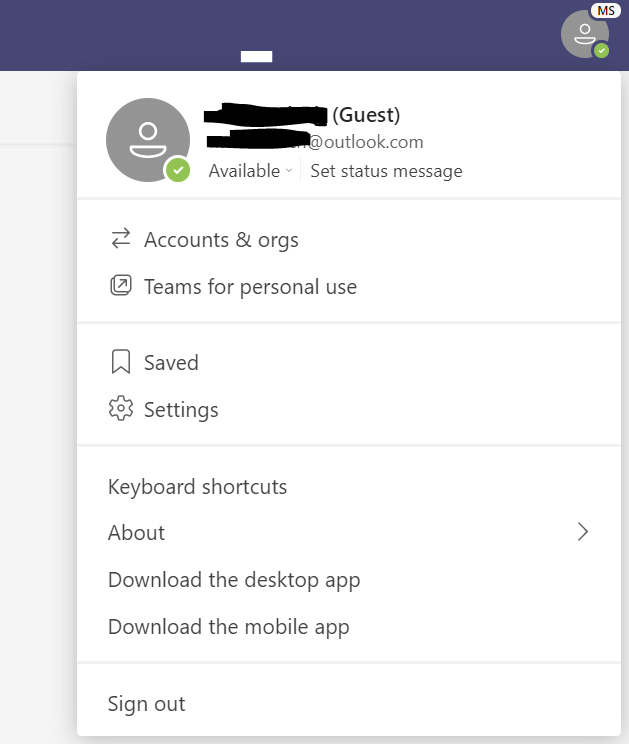The width and height of the screenshot is (629, 744).
Task: Click the Settings gear icon
Action: 121,408
